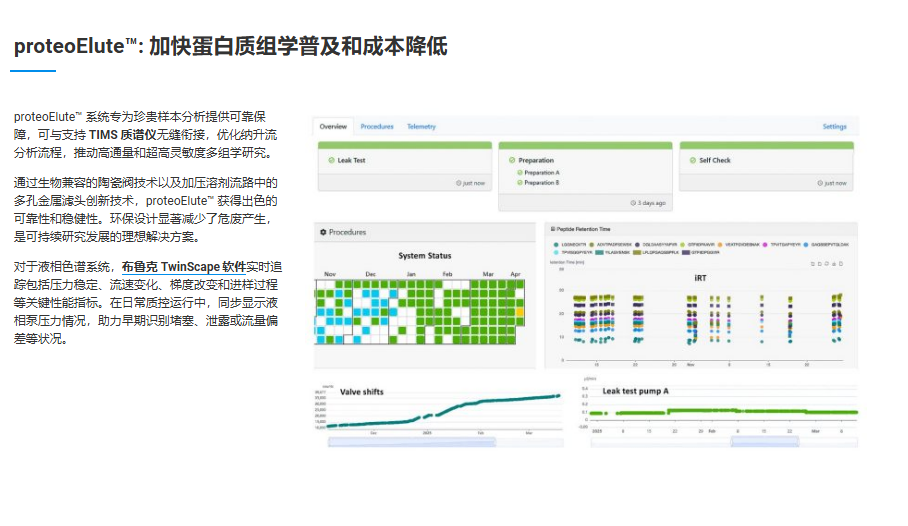Click the Peptide Retention Time panel title
908x526 pixels.
click(x=583, y=229)
